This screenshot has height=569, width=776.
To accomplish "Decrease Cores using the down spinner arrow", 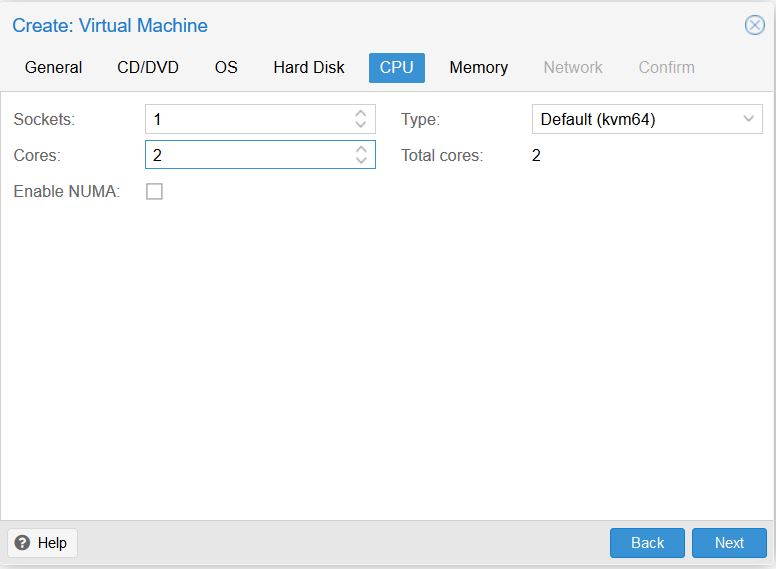I will (361, 160).
